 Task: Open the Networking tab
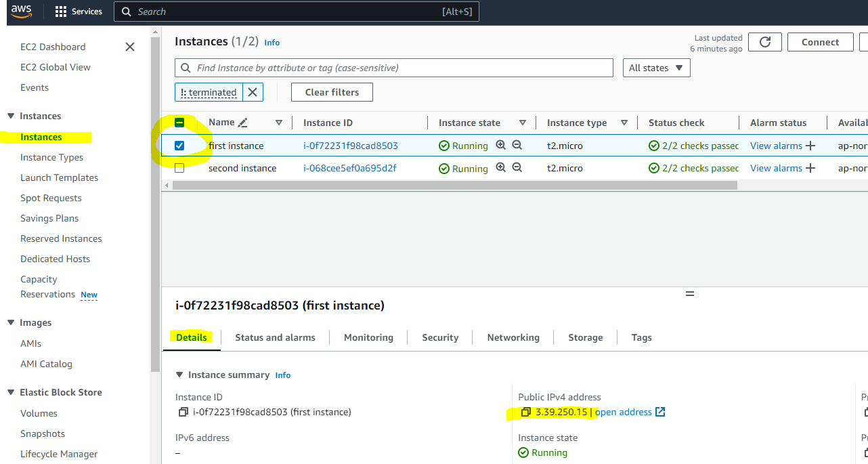coord(513,337)
